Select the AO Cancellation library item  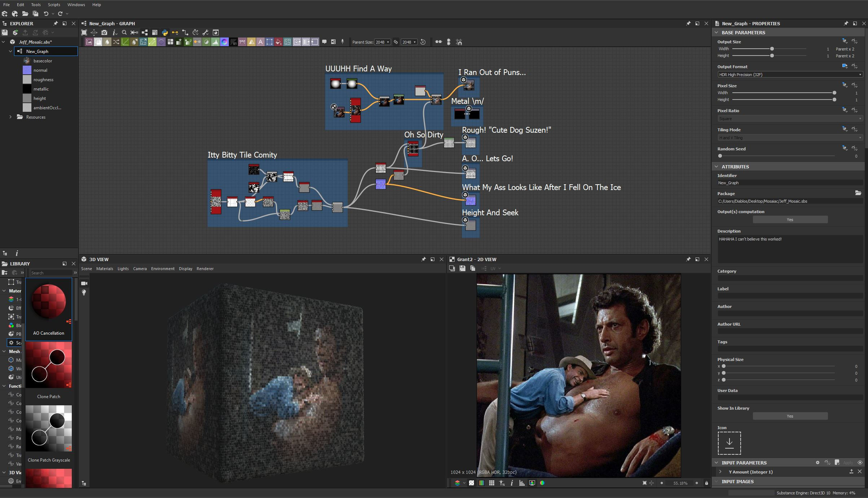tap(49, 309)
